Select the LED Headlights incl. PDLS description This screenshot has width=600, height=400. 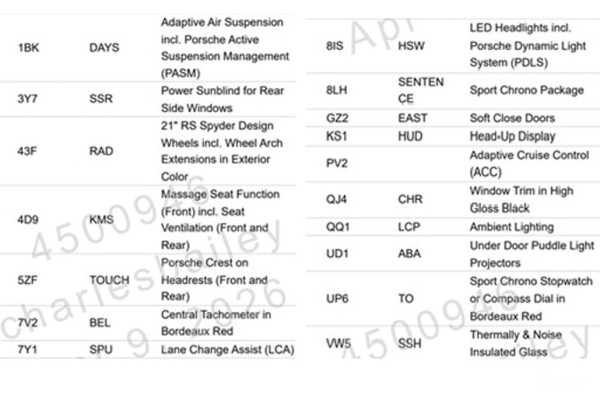click(x=531, y=47)
